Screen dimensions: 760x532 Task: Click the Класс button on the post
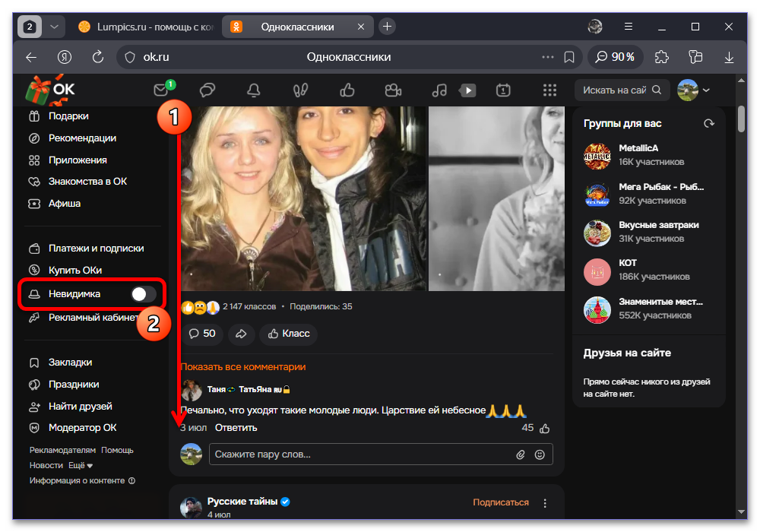click(289, 334)
